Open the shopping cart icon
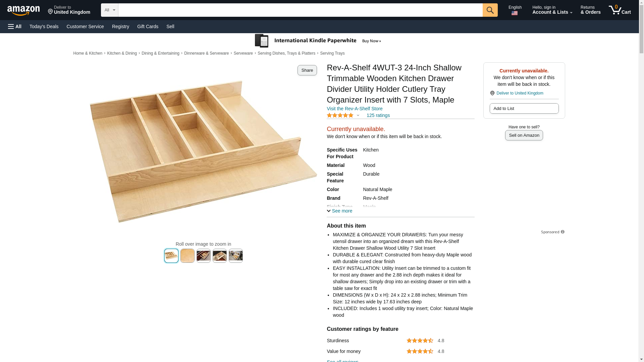 620,10
